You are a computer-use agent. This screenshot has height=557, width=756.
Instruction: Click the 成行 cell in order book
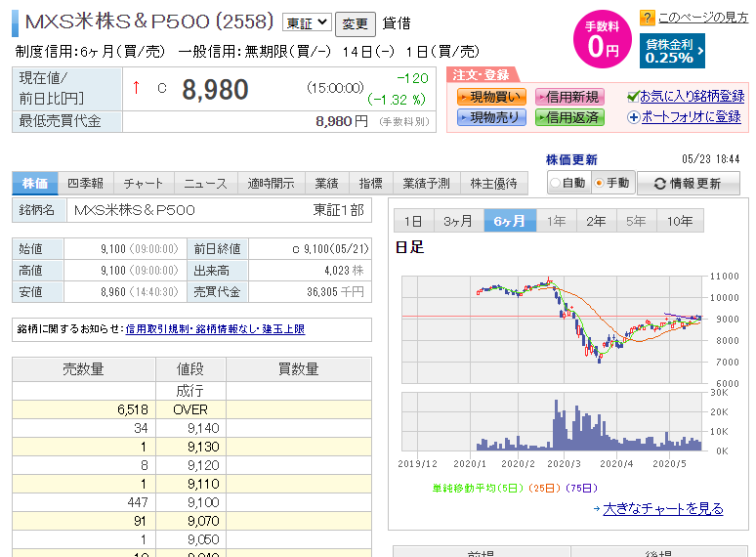click(x=189, y=391)
